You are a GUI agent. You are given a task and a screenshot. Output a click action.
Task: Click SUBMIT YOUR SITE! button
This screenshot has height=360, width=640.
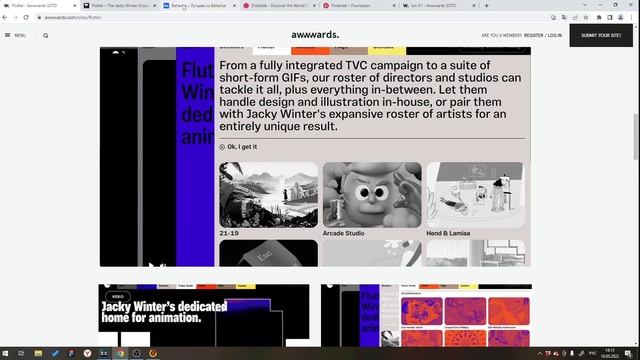[x=601, y=36]
